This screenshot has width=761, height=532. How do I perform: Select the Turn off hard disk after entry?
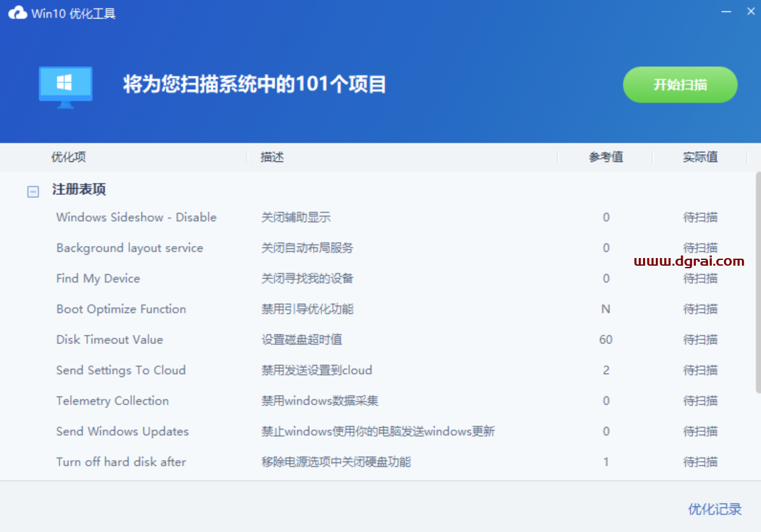121,462
